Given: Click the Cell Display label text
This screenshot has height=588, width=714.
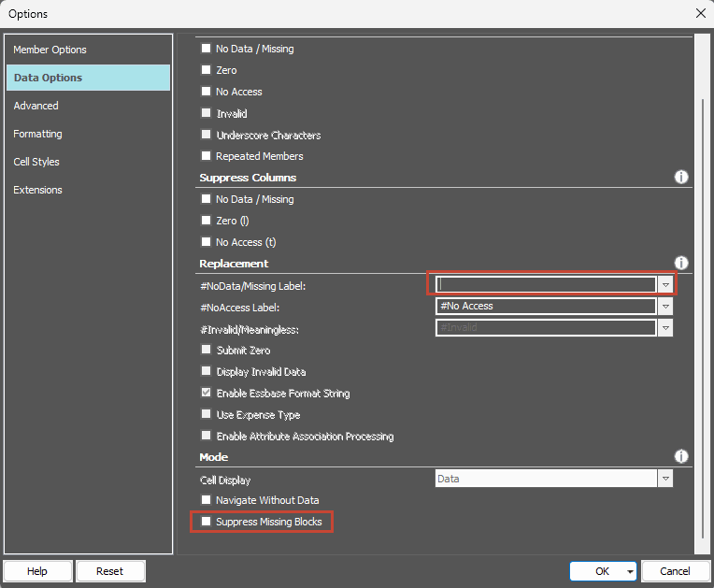Looking at the screenshot, I should (x=225, y=480).
